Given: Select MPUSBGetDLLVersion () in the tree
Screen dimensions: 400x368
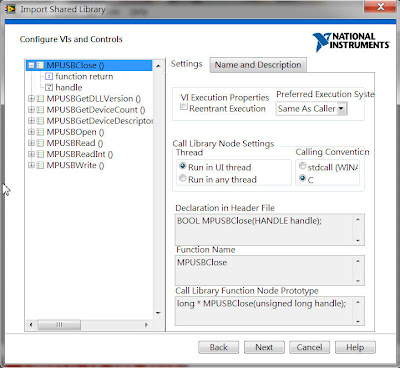Looking at the screenshot, I should (x=94, y=99).
